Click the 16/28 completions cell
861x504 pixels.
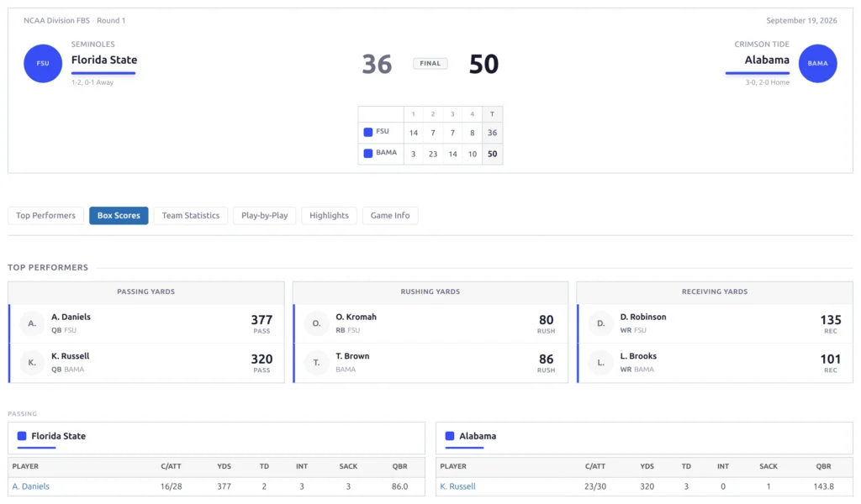(171, 486)
